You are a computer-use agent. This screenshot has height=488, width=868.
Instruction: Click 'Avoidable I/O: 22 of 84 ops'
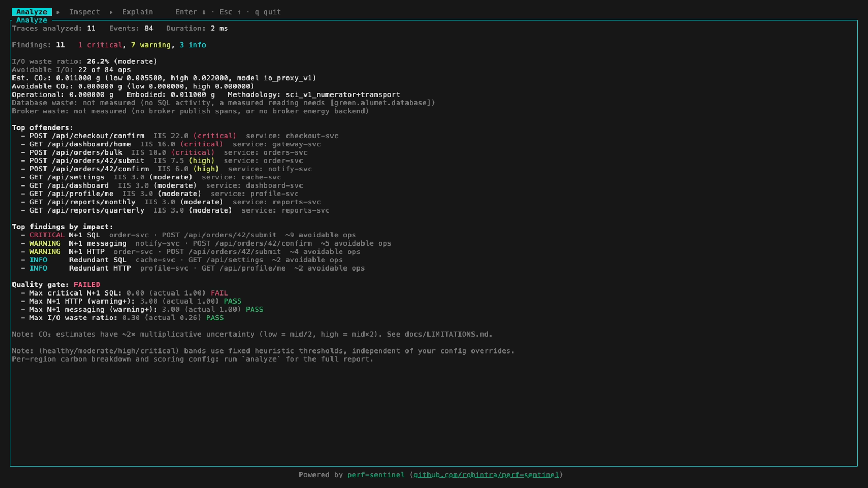[x=72, y=70]
